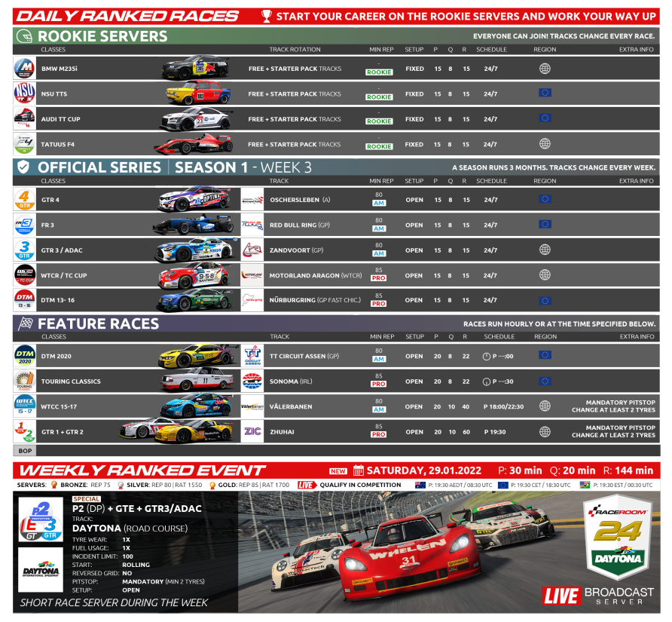Click the WTCR / TC Cup class logo
The image size is (672, 622).
[x=24, y=275]
